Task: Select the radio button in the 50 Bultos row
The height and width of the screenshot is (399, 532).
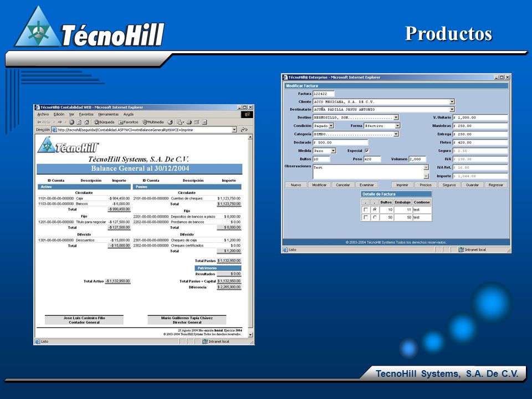Action: tap(375, 217)
